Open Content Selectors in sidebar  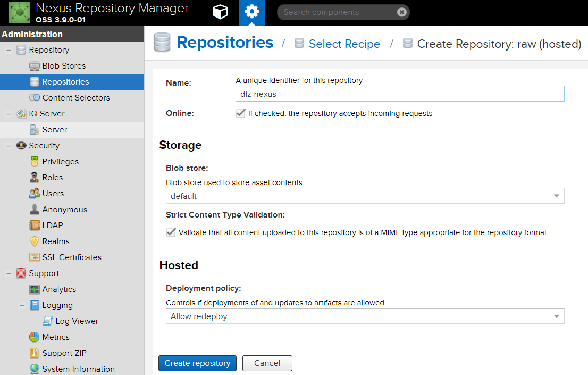(76, 98)
